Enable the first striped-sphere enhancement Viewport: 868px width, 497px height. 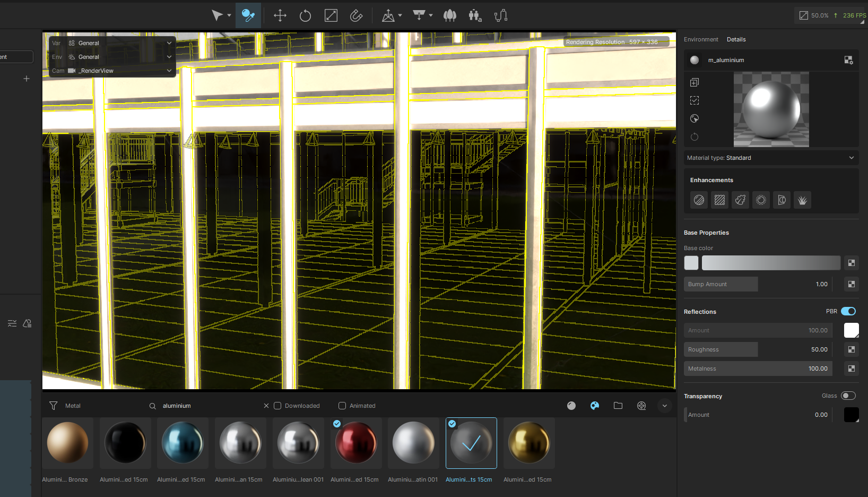point(699,200)
